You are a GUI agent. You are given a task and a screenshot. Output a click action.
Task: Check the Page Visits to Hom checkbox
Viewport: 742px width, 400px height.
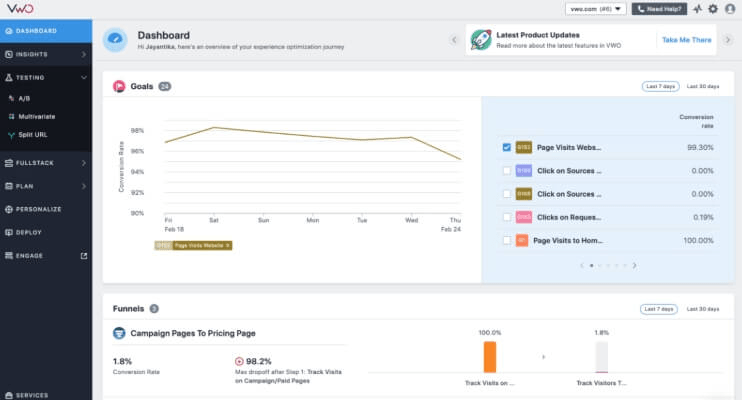[506, 240]
